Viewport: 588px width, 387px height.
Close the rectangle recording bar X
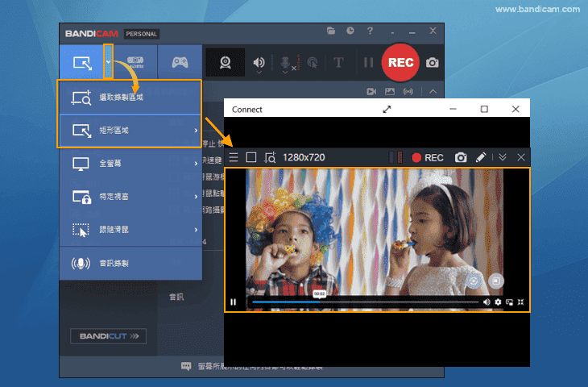[x=521, y=157]
